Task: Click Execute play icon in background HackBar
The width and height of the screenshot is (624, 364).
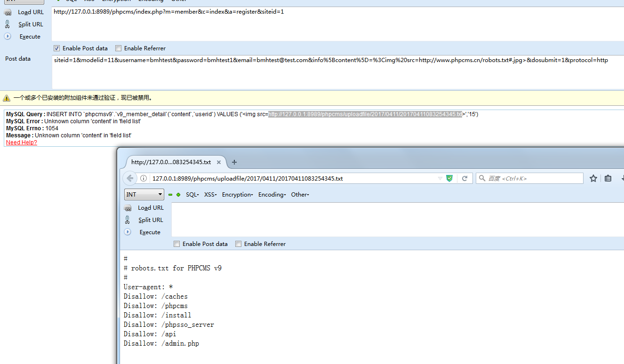Action: point(8,36)
